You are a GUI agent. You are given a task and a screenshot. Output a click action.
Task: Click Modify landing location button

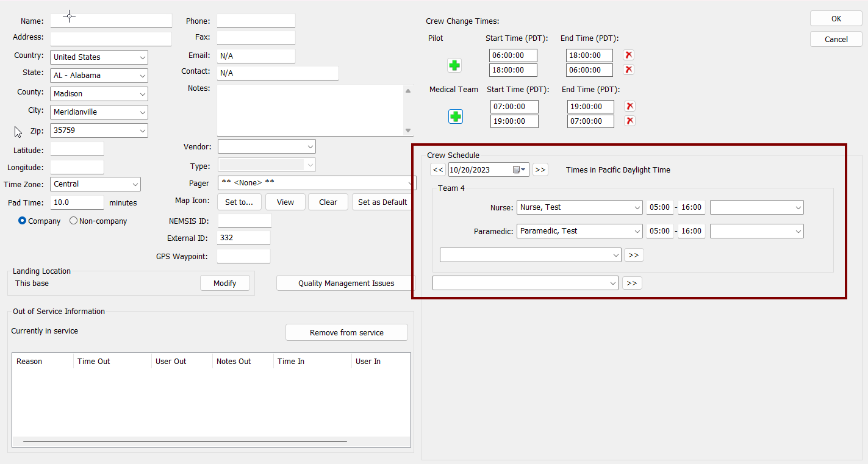pyautogui.click(x=225, y=283)
